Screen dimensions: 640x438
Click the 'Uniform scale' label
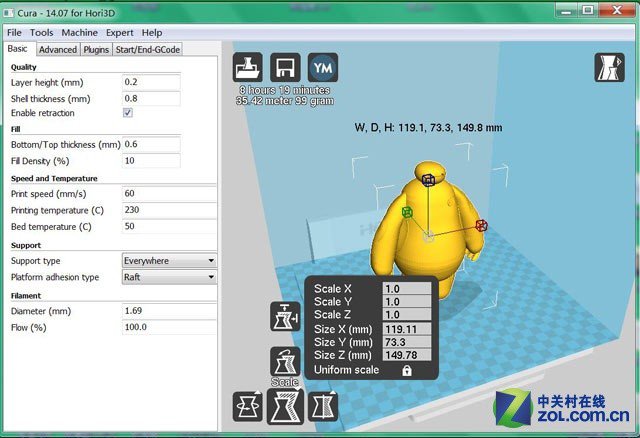pyautogui.click(x=347, y=370)
